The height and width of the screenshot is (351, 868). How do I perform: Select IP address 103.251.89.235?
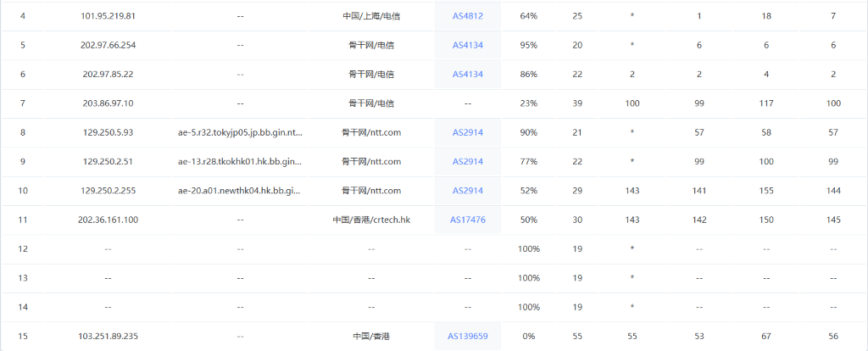pos(108,336)
